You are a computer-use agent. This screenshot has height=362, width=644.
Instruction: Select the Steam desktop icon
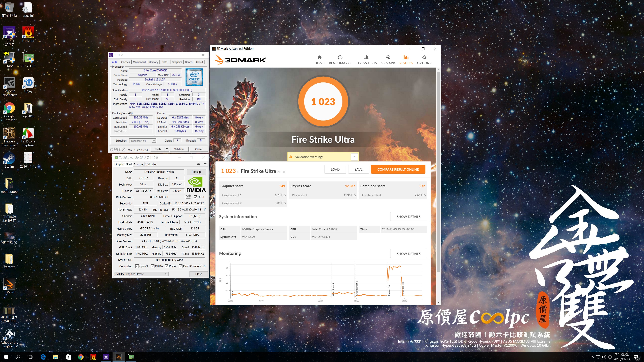click(x=9, y=160)
